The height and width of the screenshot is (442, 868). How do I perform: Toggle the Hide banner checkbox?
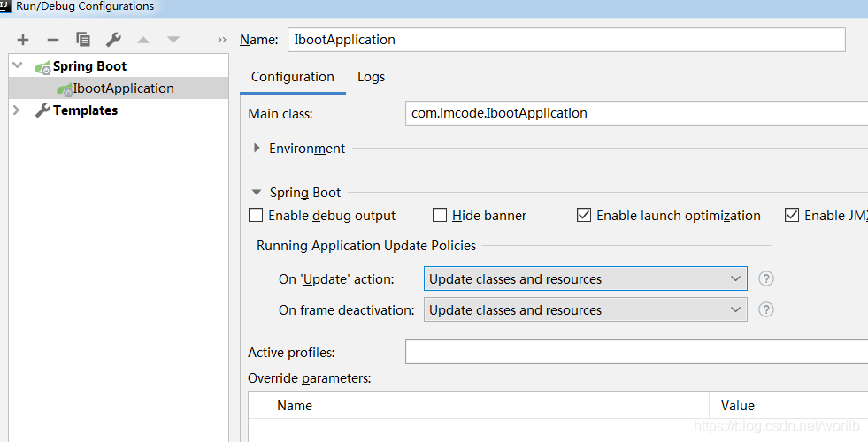tap(440, 215)
